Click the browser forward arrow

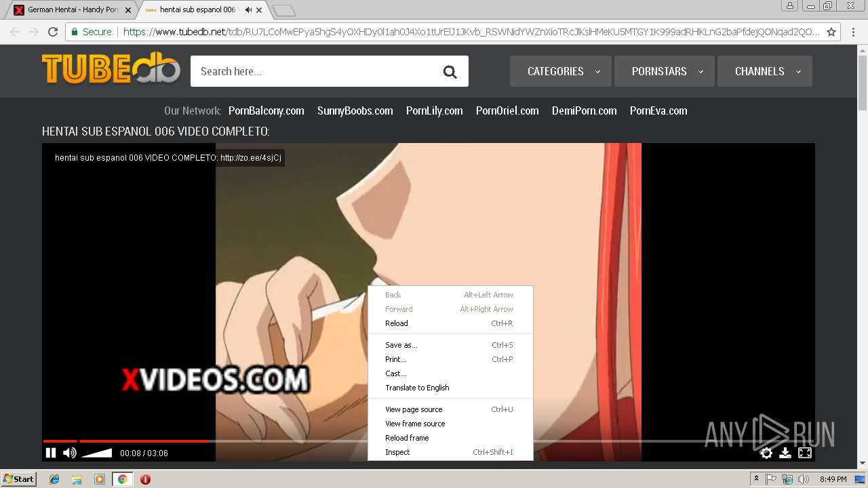[33, 32]
